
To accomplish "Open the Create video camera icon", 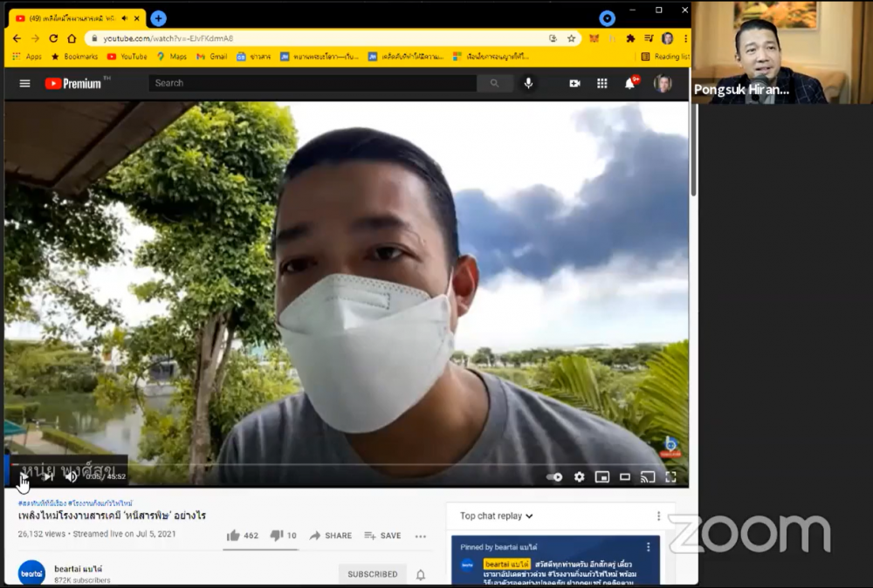I will coord(574,84).
